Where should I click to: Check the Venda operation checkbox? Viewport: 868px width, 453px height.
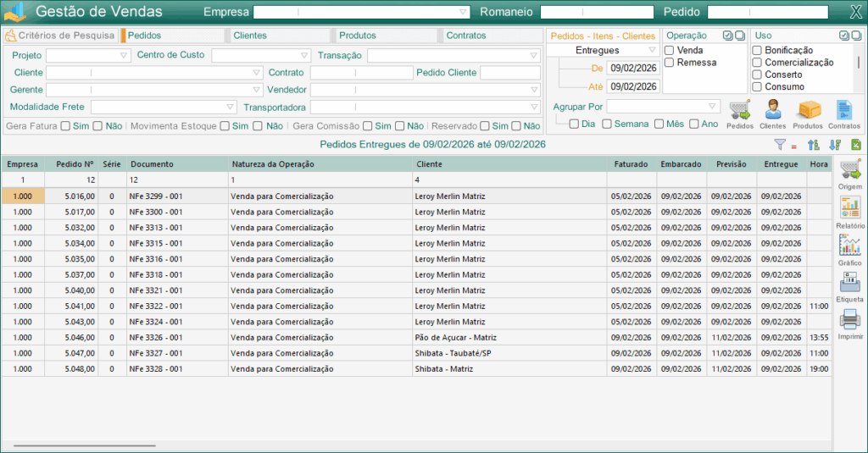pos(670,51)
